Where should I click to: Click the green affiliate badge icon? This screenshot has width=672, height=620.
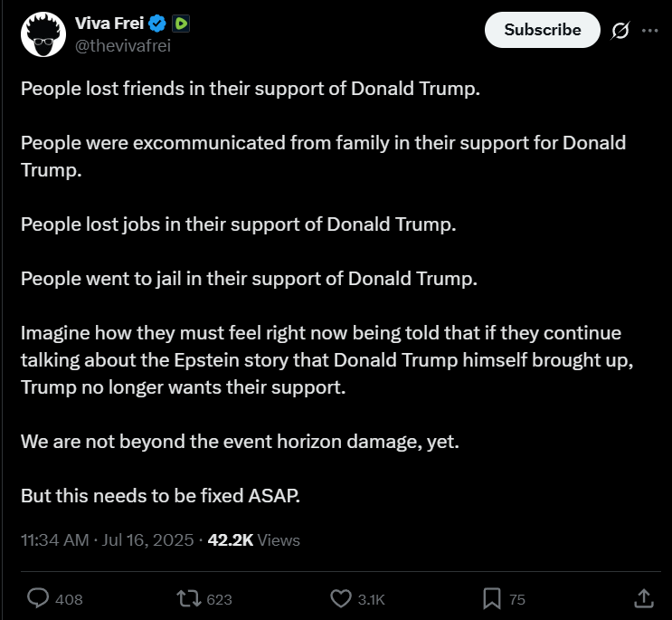[180, 24]
